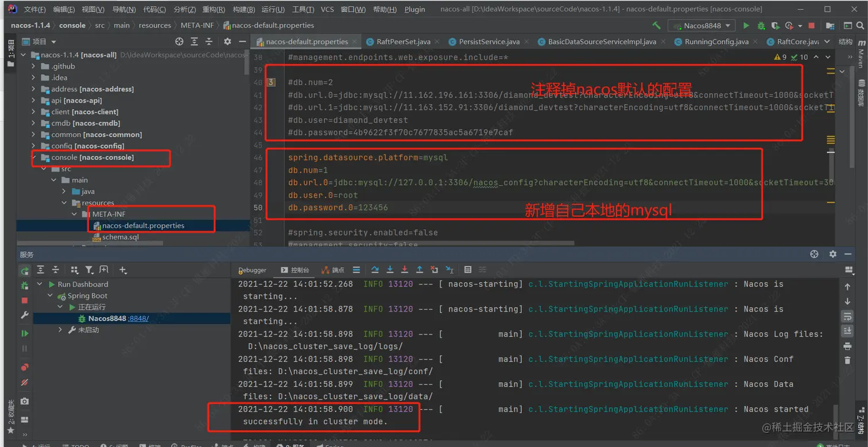This screenshot has width=868, height=447.
Task: Click Force Step Into red arrow icon
Action: point(405,270)
